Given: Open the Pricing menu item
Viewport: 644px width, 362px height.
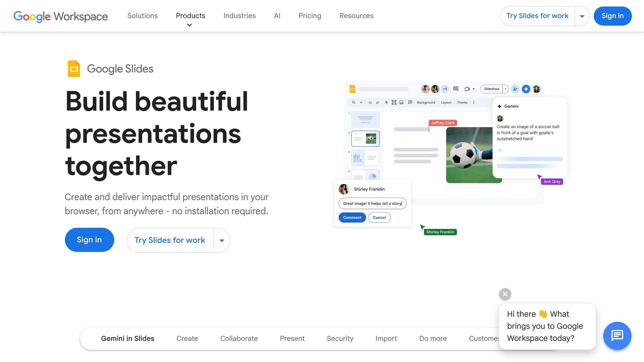Looking at the screenshot, I should click(x=310, y=16).
